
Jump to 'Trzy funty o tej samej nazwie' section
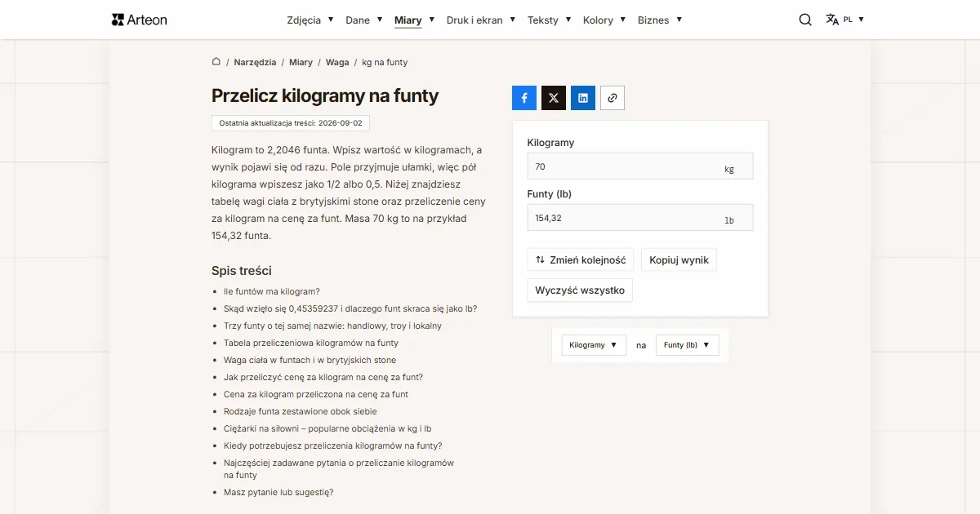[332, 326]
